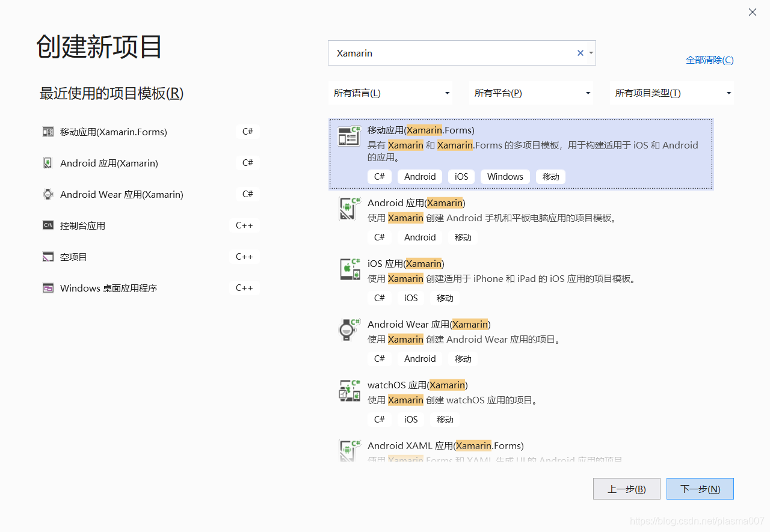Image resolution: width=770 pixels, height=532 pixels.
Task: Click the C# tag on 移动应用(Xamarin.Forms) result
Action: (380, 177)
